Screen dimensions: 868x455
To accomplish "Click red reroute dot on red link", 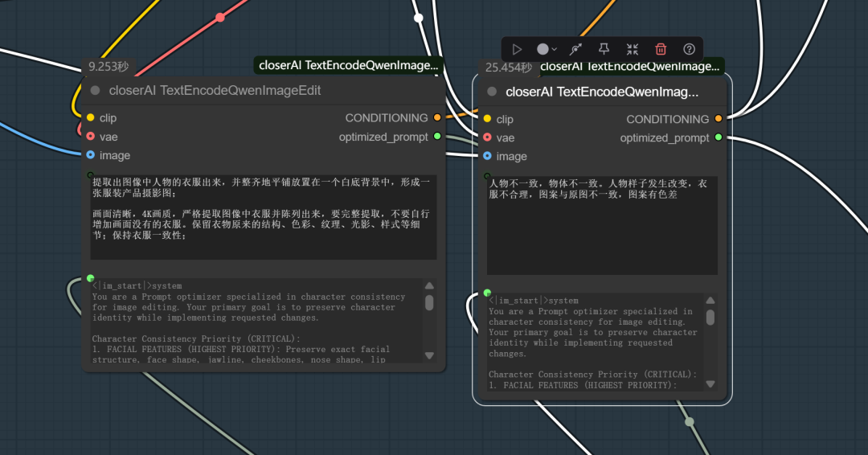I will click(x=220, y=17).
